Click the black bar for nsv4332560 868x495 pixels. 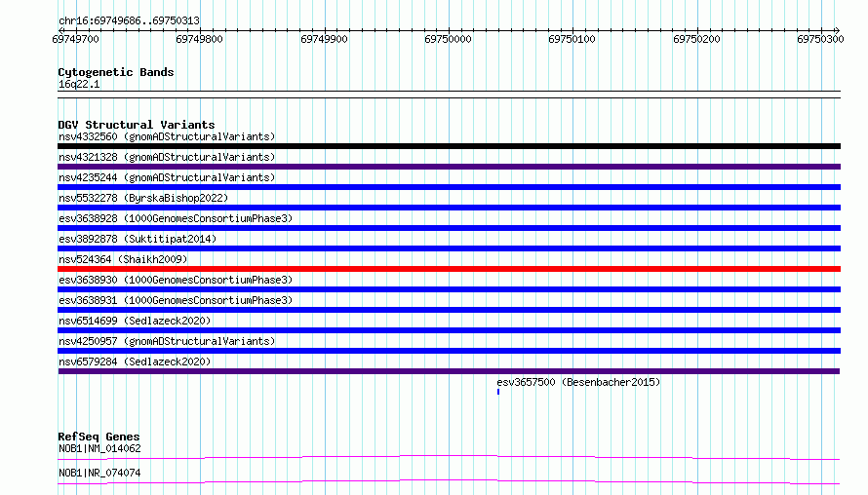click(x=449, y=146)
